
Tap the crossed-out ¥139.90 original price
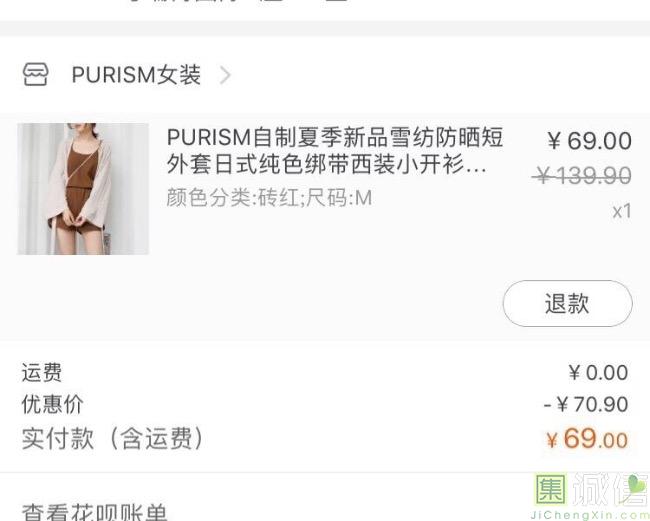[582, 175]
